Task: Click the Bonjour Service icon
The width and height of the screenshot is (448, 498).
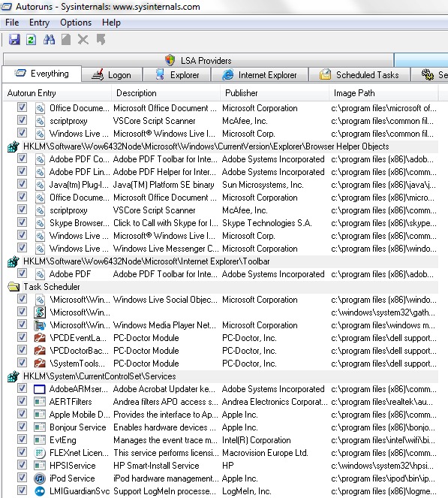Action: point(40,427)
